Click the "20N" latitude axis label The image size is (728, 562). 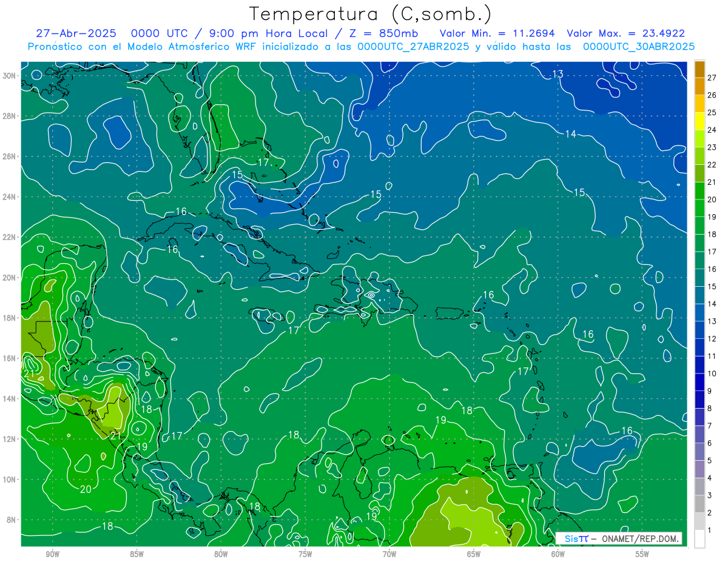(x=9, y=277)
